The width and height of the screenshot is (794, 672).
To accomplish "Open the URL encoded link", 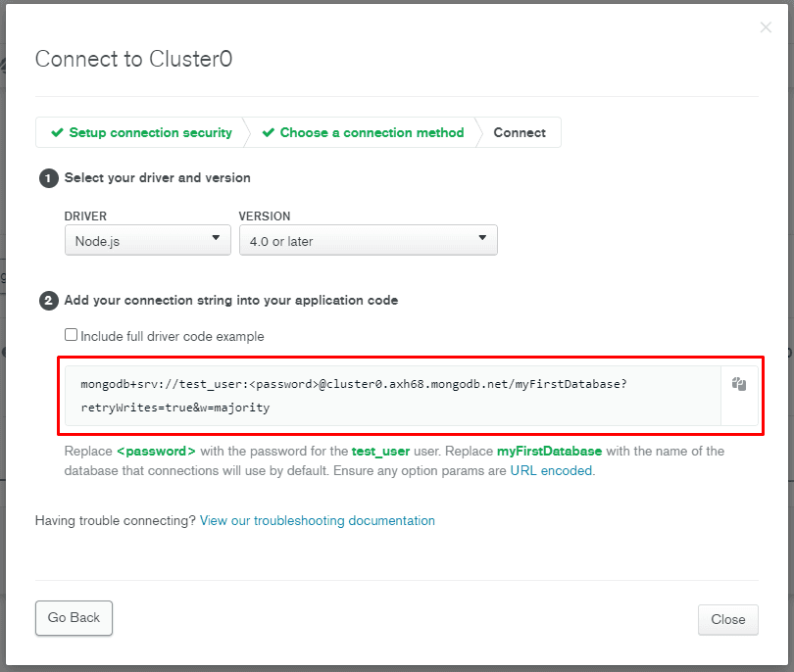I will click(551, 470).
